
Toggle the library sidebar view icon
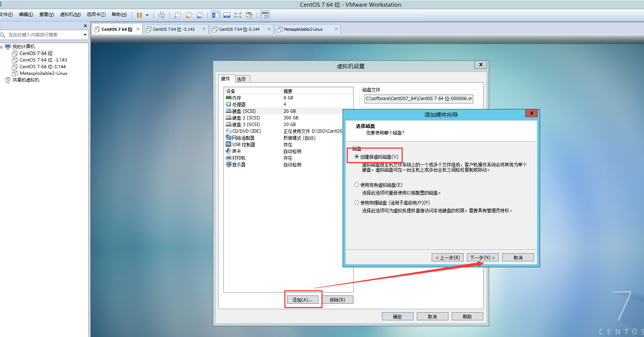click(x=216, y=15)
